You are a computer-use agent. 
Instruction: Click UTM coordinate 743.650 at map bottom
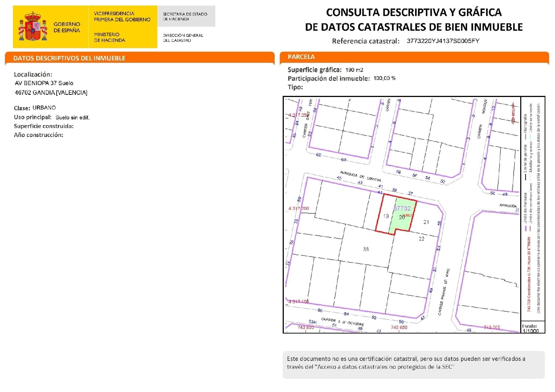[x=399, y=328]
